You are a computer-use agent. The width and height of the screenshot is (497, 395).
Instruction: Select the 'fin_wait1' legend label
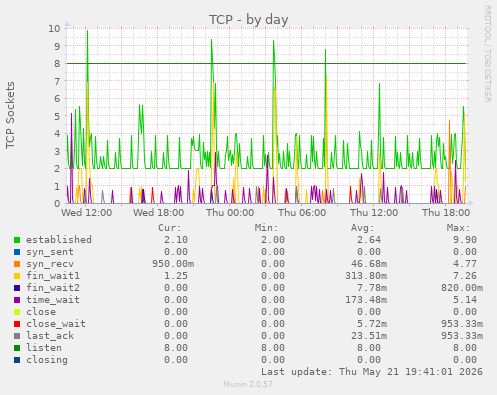click(x=53, y=276)
